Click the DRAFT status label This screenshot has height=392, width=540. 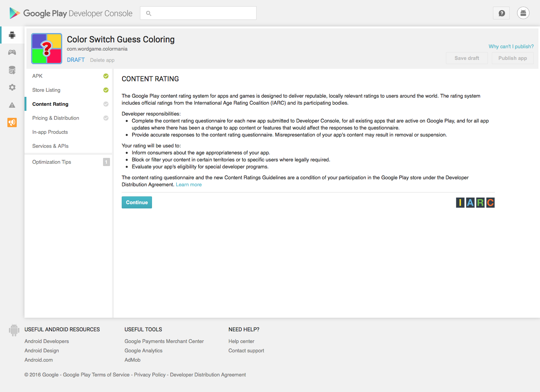click(x=76, y=60)
